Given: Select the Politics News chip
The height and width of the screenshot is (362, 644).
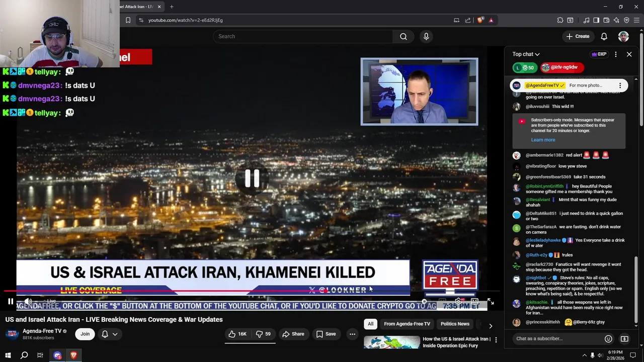Looking at the screenshot, I should [x=455, y=324].
